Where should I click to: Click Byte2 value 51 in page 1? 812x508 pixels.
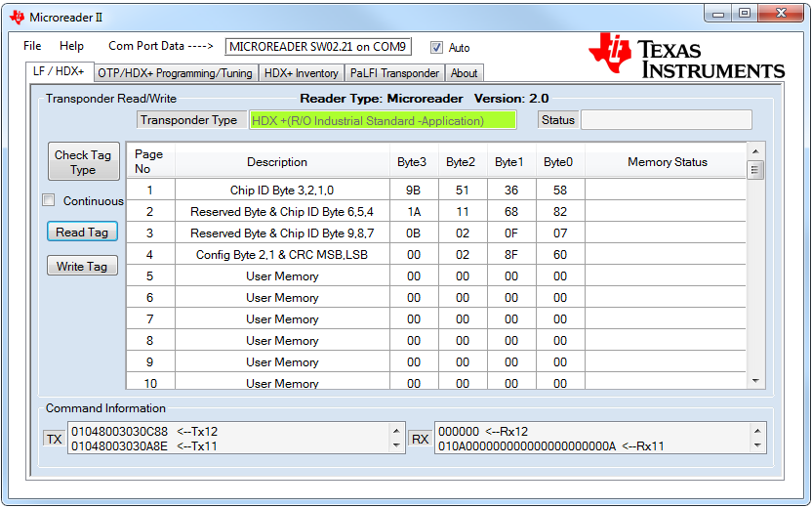click(x=463, y=190)
